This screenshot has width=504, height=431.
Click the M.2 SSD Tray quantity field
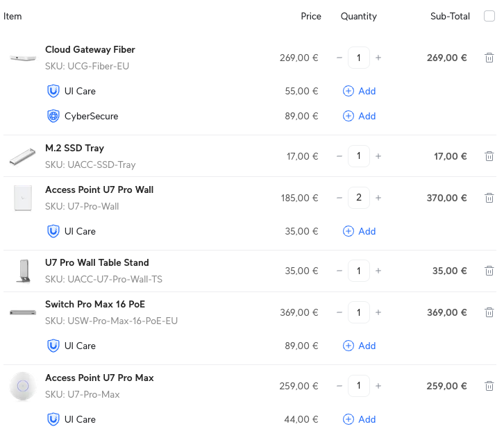pos(359,157)
